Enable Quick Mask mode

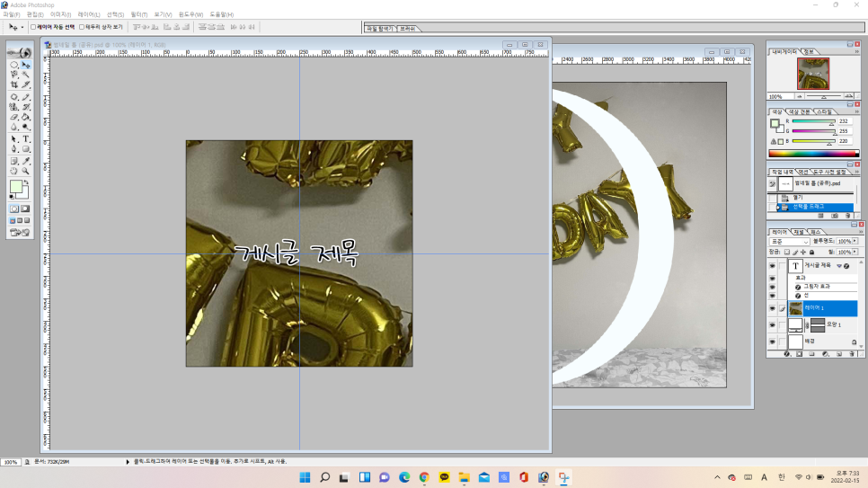point(25,209)
